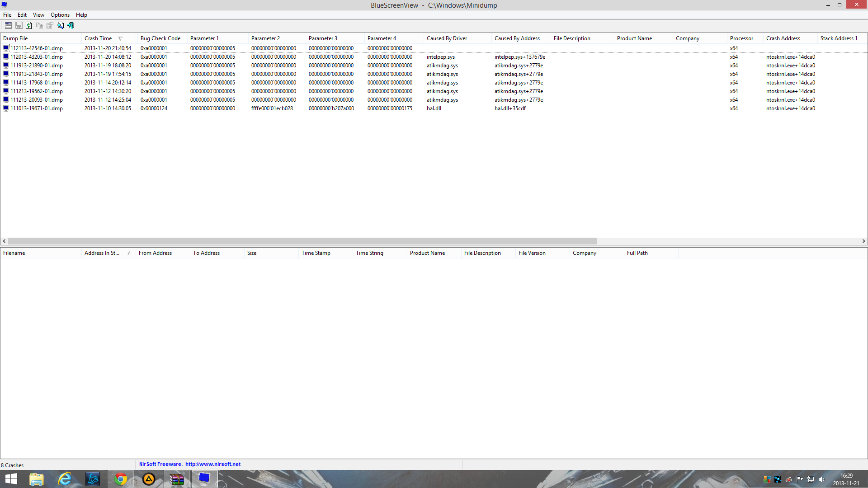Sort by Caused By Address column header
Screen dimensions: 868x488
[521, 38]
